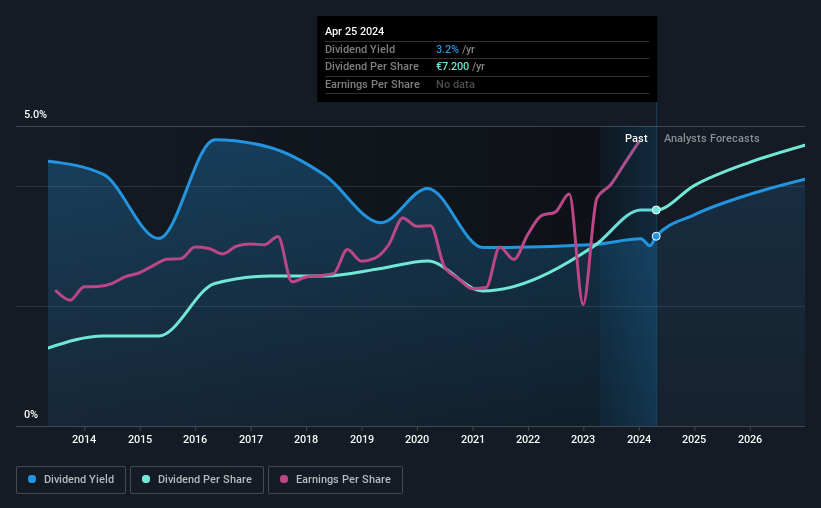Select the teal Dividend Per Share data point marker
Image resolution: width=821 pixels, height=508 pixels.
coord(656,210)
